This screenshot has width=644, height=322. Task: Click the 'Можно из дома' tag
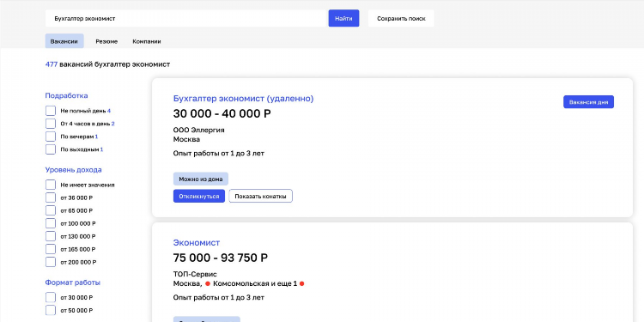point(200,179)
